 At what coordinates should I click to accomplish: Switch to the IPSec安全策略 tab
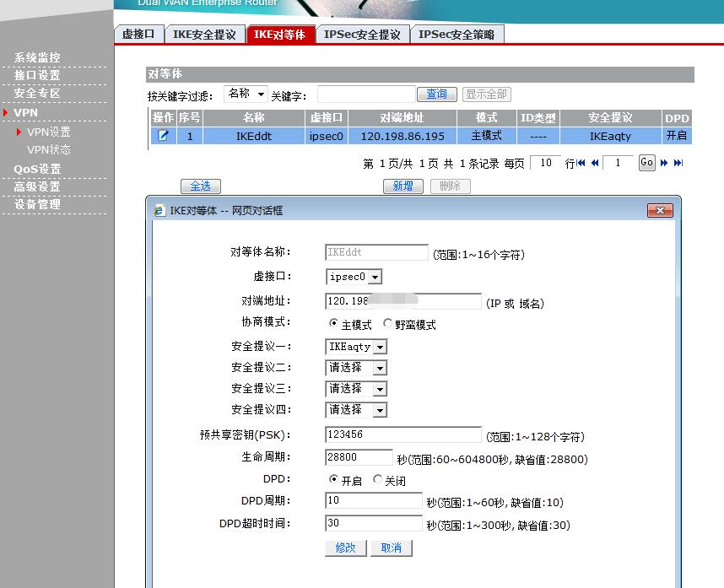457,34
